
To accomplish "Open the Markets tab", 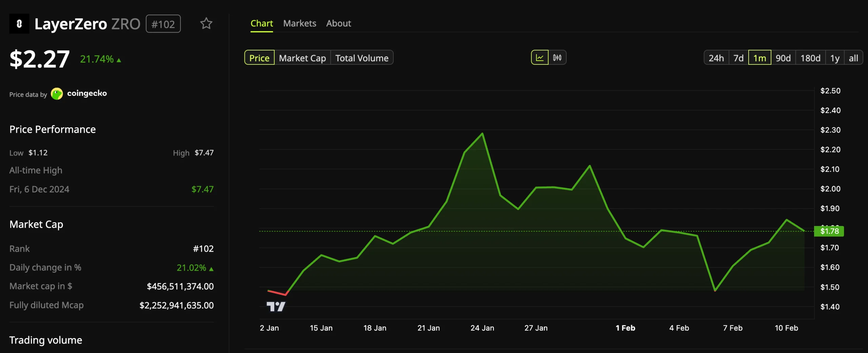I will [299, 23].
